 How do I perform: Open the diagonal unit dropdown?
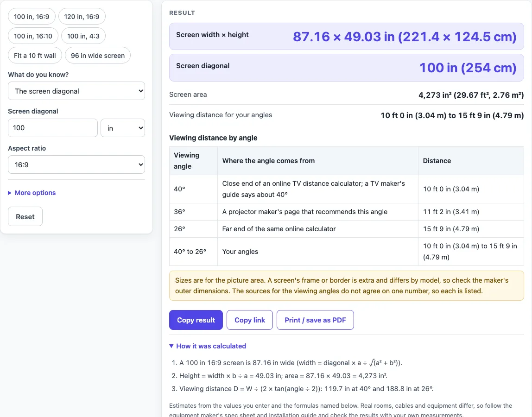coord(123,128)
